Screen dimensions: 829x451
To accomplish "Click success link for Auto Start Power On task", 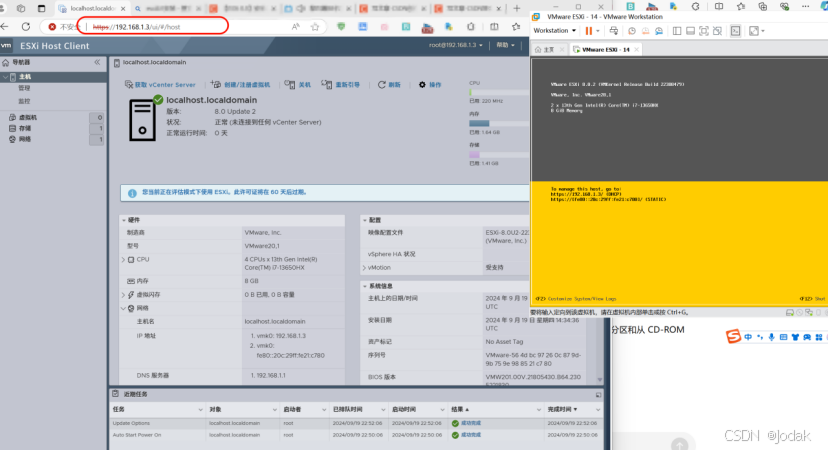I will point(471,435).
